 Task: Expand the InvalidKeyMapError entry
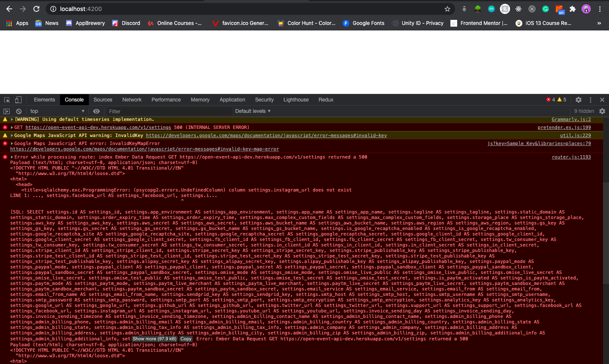coord(12,144)
